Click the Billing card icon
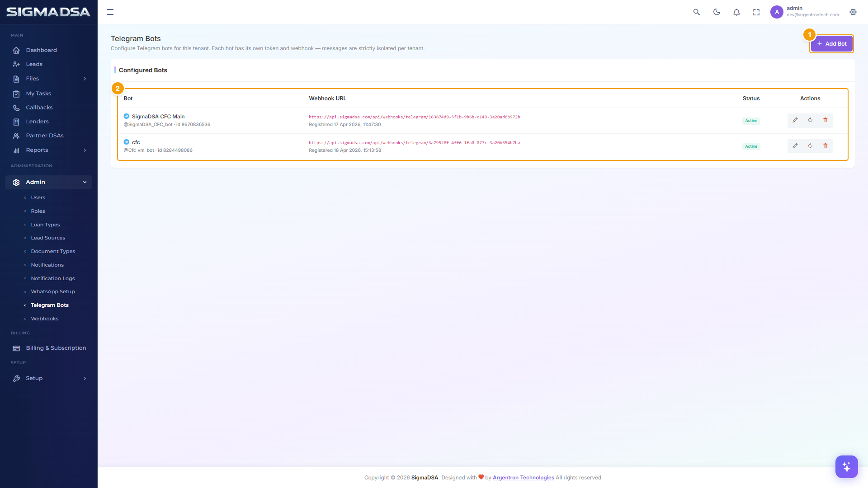Image resolution: width=868 pixels, height=488 pixels. 16,348
